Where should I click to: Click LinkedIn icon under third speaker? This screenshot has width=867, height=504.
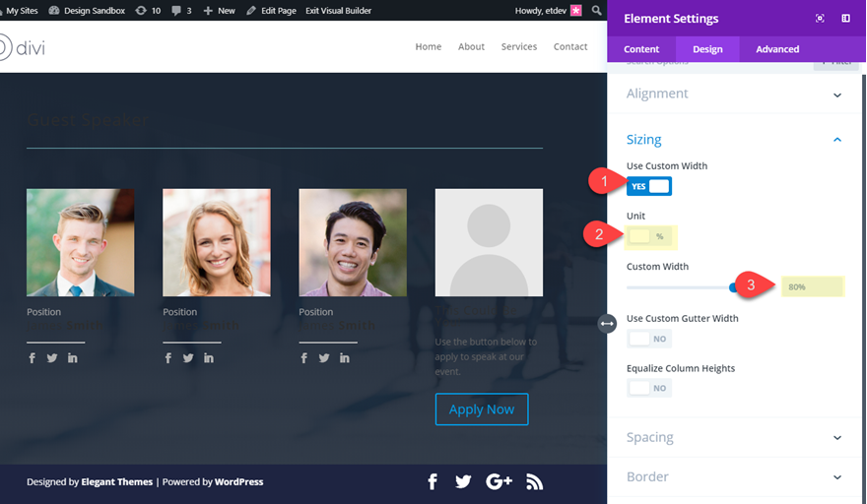point(345,358)
